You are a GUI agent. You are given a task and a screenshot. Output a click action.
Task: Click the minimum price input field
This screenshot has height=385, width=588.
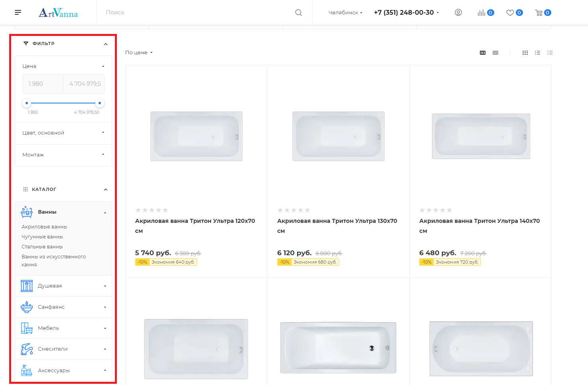(39, 84)
